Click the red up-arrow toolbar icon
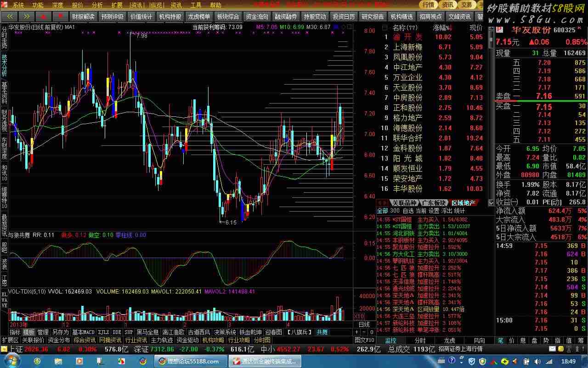This screenshot has width=588, height=368. coord(43,17)
